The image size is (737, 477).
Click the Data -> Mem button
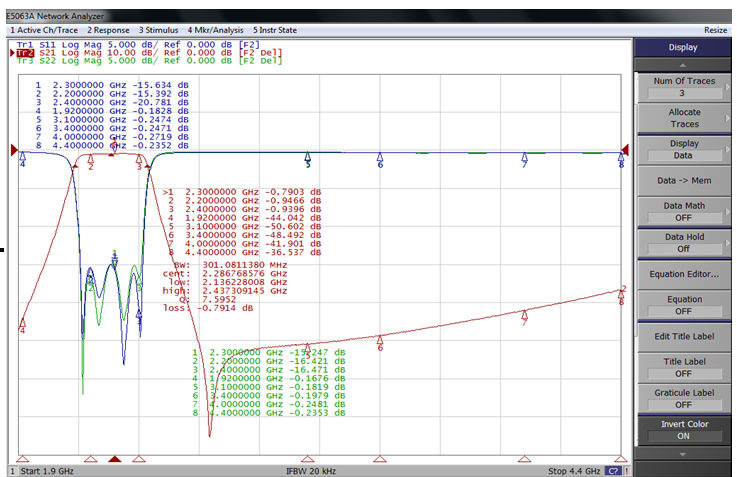click(683, 181)
